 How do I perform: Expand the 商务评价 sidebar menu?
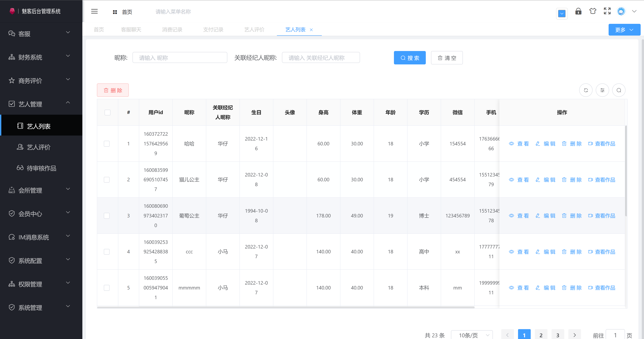[x=41, y=80]
